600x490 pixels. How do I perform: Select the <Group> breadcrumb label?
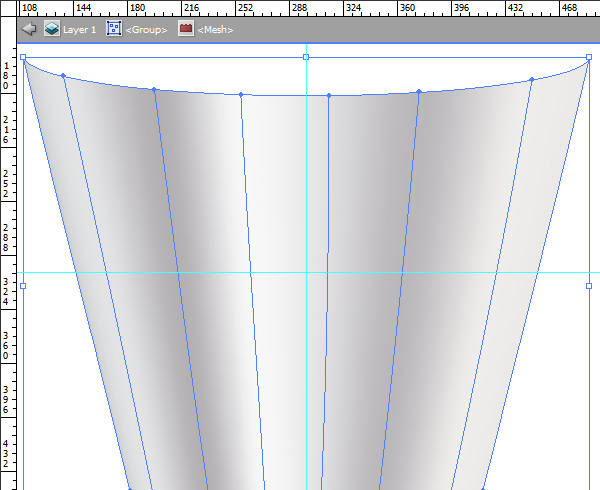(147, 30)
